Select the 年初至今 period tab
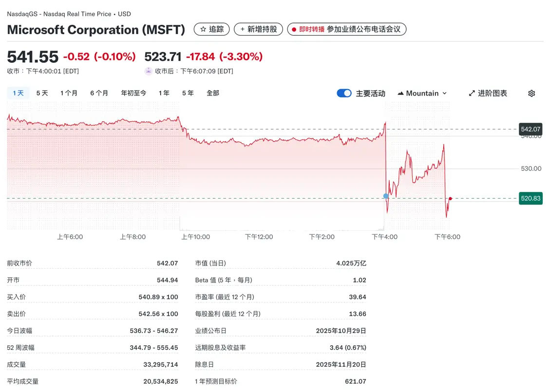Image resolution: width=548 pixels, height=392 pixels. [x=133, y=93]
